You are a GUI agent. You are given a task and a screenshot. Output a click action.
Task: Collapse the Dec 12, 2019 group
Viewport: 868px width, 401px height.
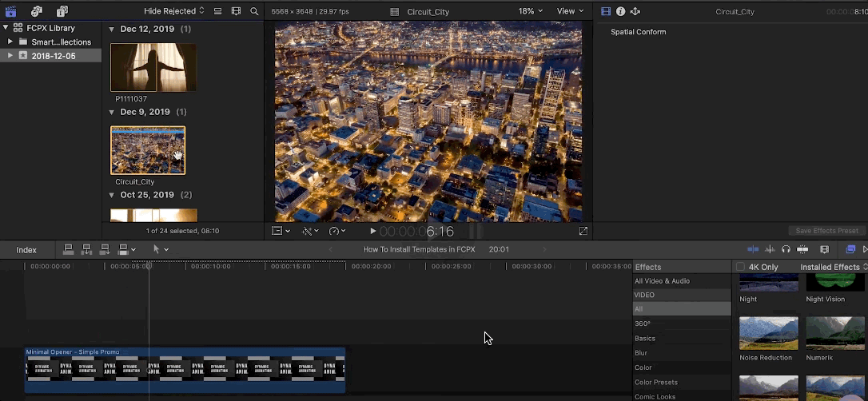coord(112,29)
